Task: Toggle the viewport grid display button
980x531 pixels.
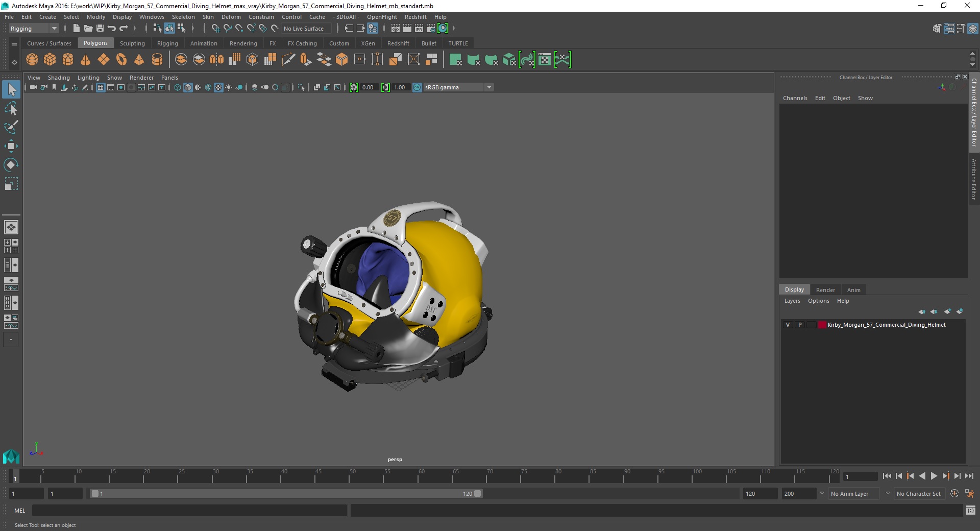Action: click(x=101, y=87)
